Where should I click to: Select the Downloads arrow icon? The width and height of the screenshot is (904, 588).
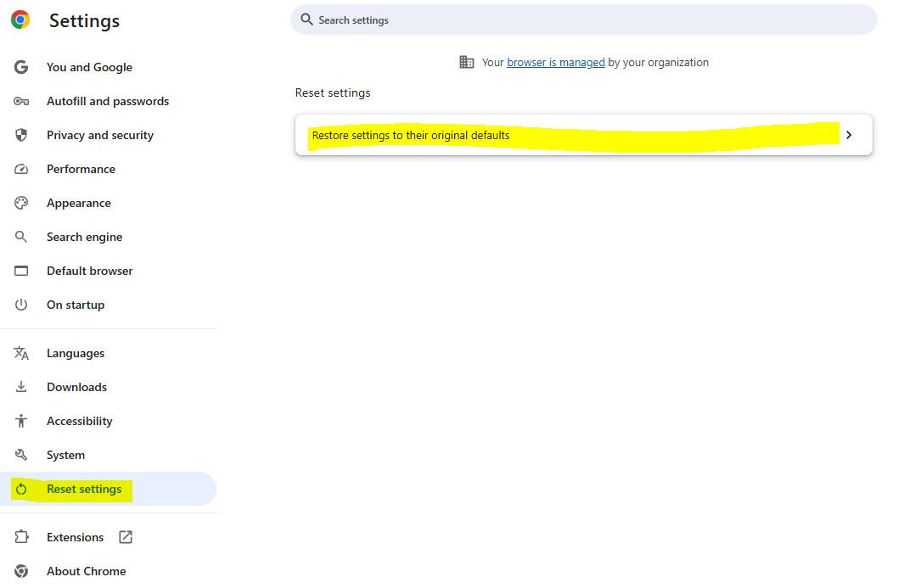[20, 387]
